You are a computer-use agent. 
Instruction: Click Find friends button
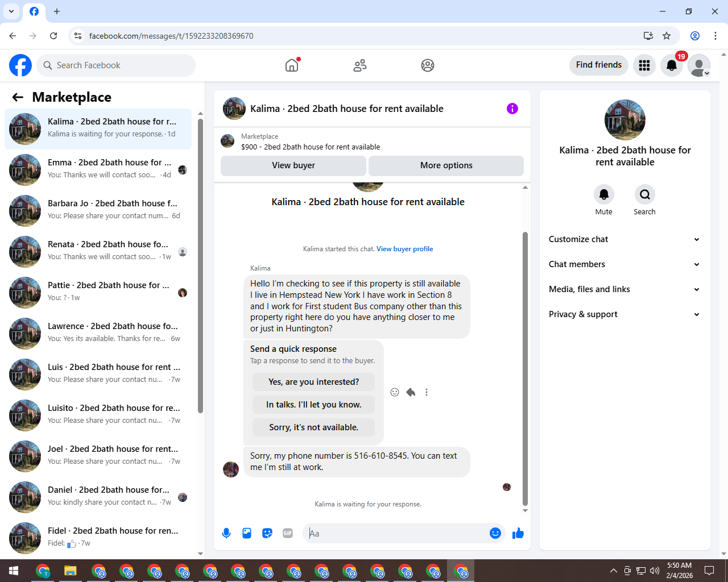tap(599, 65)
